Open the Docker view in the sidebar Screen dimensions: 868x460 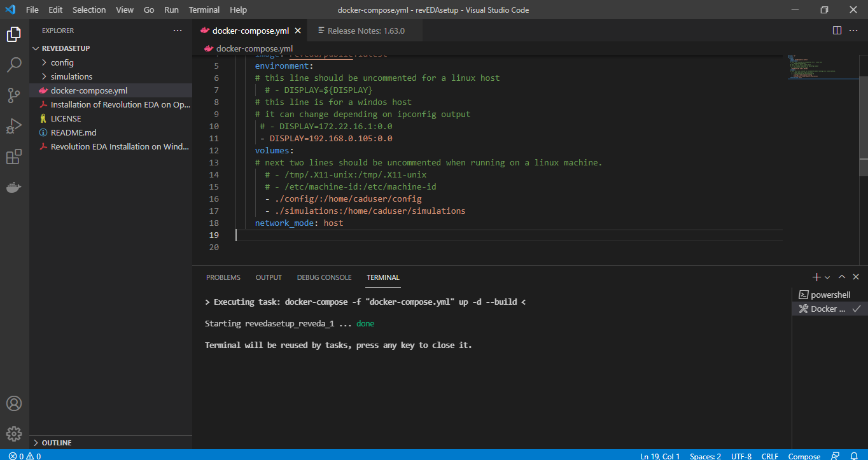13,187
